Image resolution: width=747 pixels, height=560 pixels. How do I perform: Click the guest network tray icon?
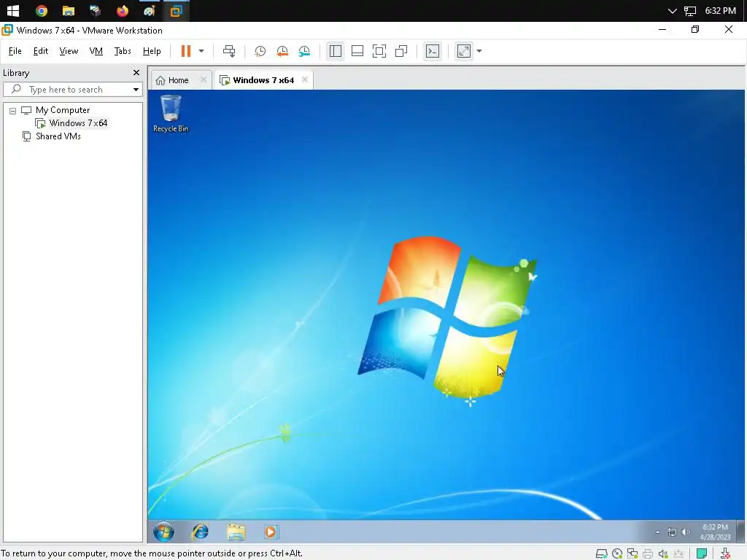[672, 532]
